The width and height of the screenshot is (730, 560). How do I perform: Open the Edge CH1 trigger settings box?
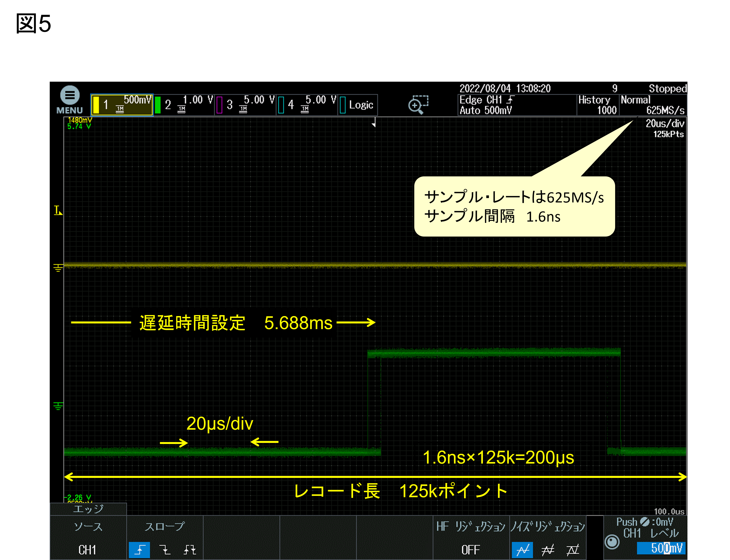coord(517,105)
